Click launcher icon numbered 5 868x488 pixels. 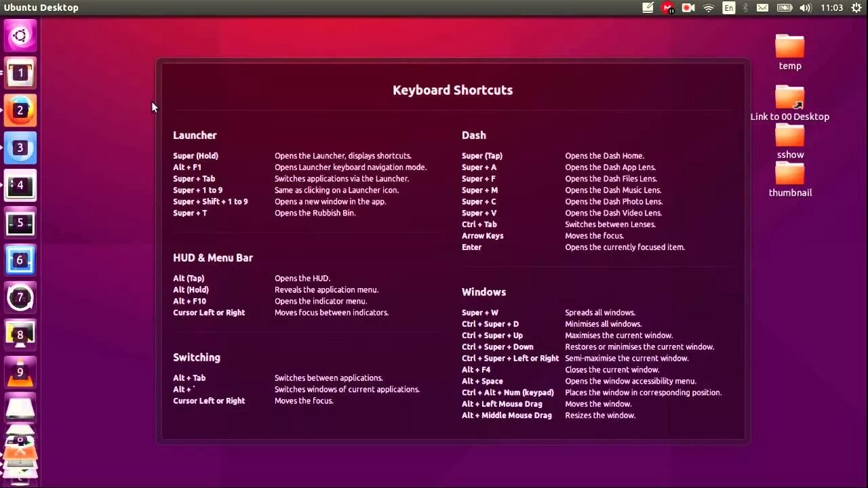click(20, 222)
